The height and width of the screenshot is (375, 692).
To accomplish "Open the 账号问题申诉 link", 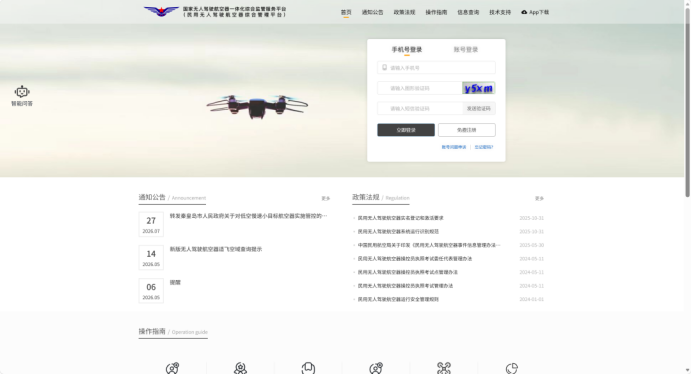I will point(454,147).
